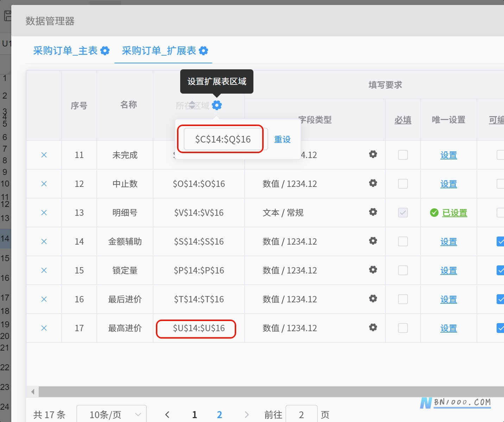Open 唯一设置 link for 未完成 row
The height and width of the screenshot is (422, 504).
coord(449,155)
